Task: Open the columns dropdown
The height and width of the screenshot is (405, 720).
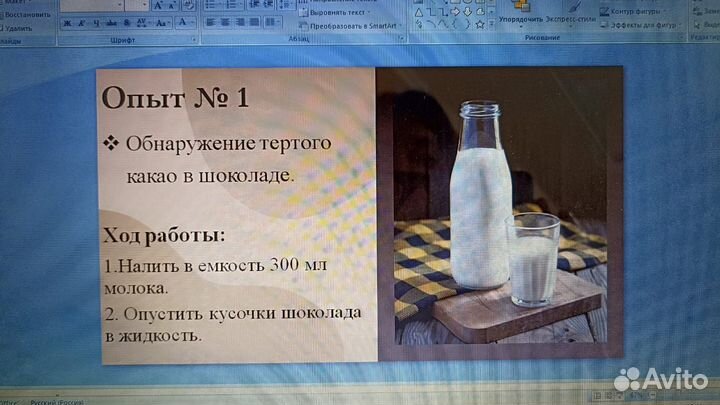Action: coord(272,22)
